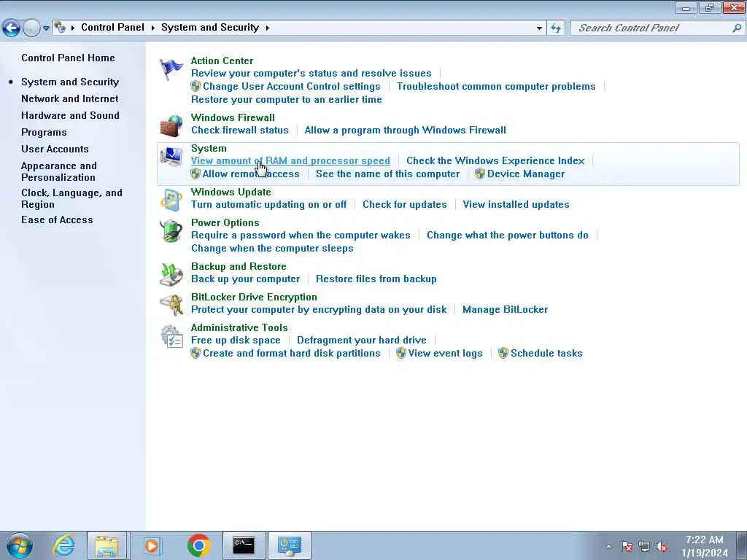The image size is (747, 560).
Task: Open Clock, Language, and Region
Action: [x=71, y=198]
